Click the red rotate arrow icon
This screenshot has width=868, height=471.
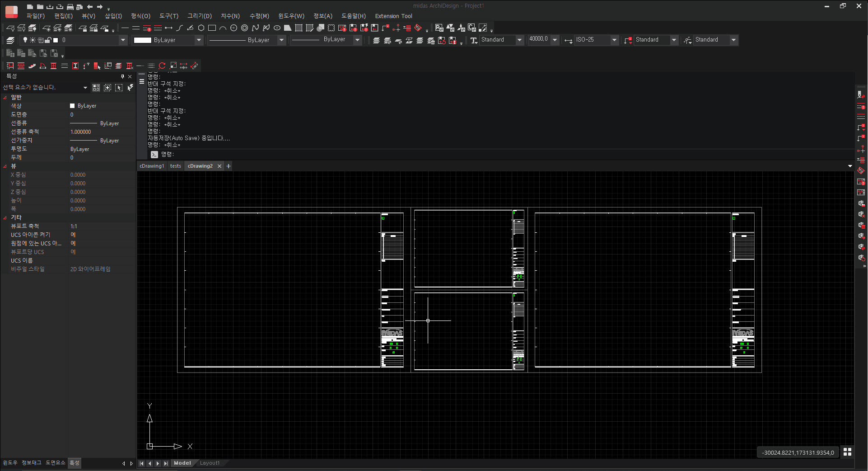[162, 66]
